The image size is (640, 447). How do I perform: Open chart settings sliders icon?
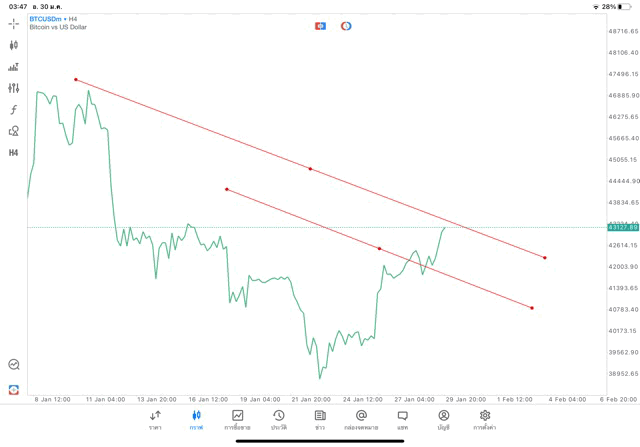pos(14,88)
